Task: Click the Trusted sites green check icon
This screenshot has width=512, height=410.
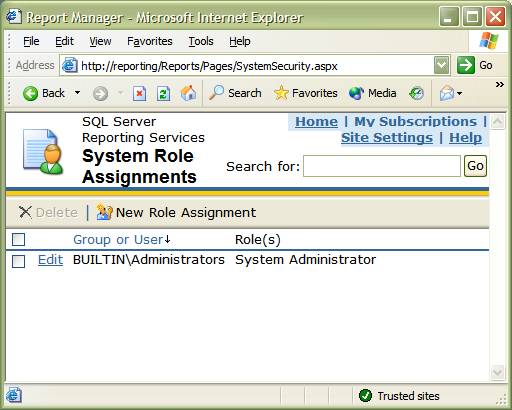Action: click(365, 396)
